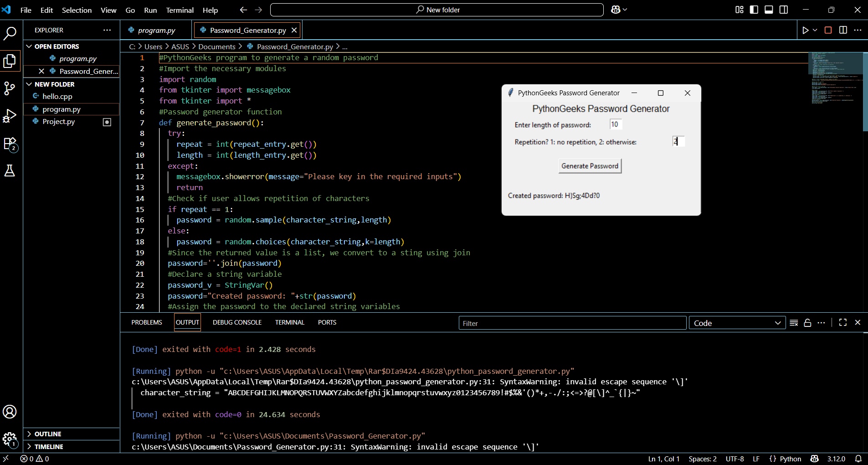This screenshot has width=868, height=465.
Task: Open the Terminal menu
Action: [x=180, y=10]
